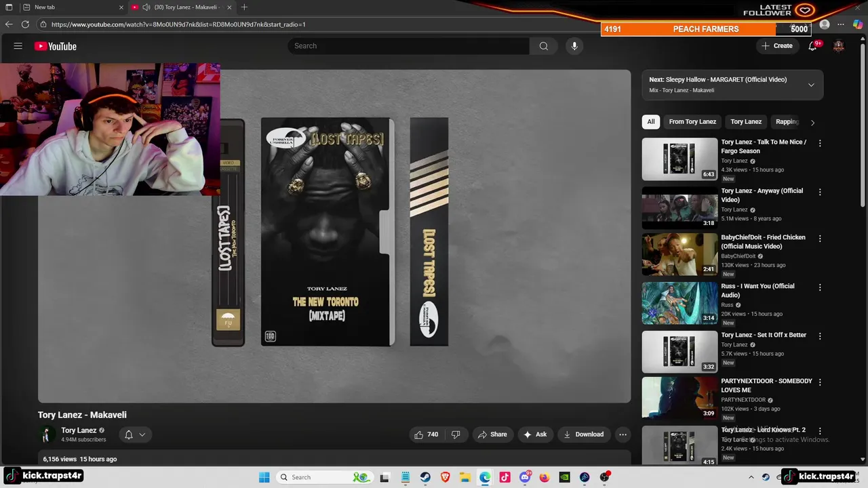Go to YouTube home via logo
The image size is (868, 488).
(56, 46)
